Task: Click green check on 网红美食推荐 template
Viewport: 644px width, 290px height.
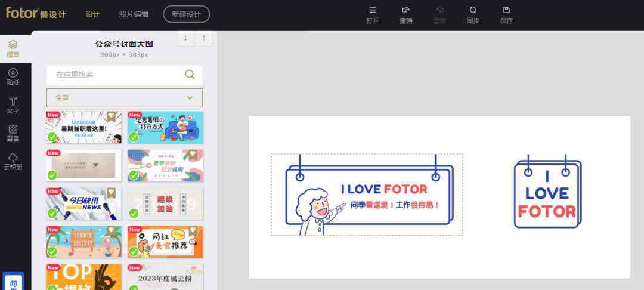Action: pyautogui.click(x=134, y=251)
